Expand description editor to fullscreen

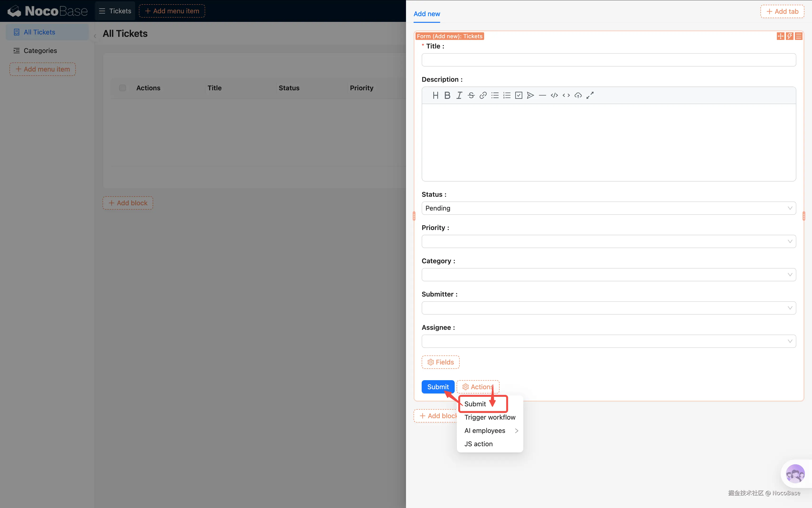590,96
